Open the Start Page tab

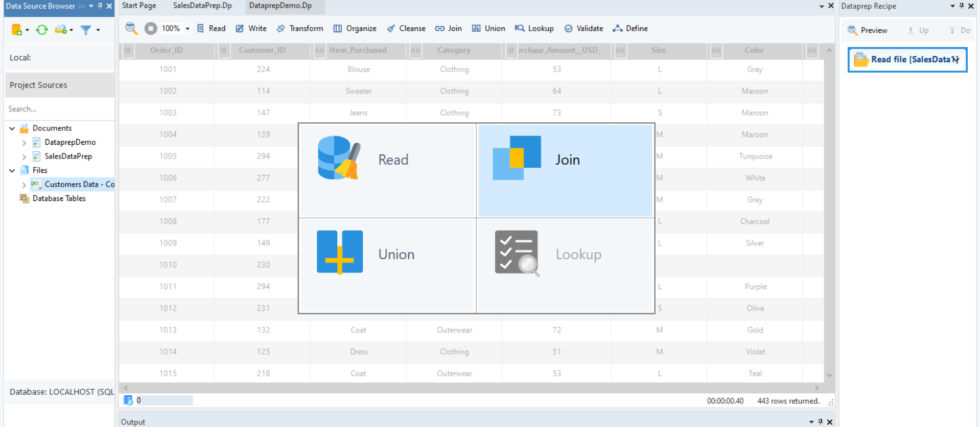[139, 6]
